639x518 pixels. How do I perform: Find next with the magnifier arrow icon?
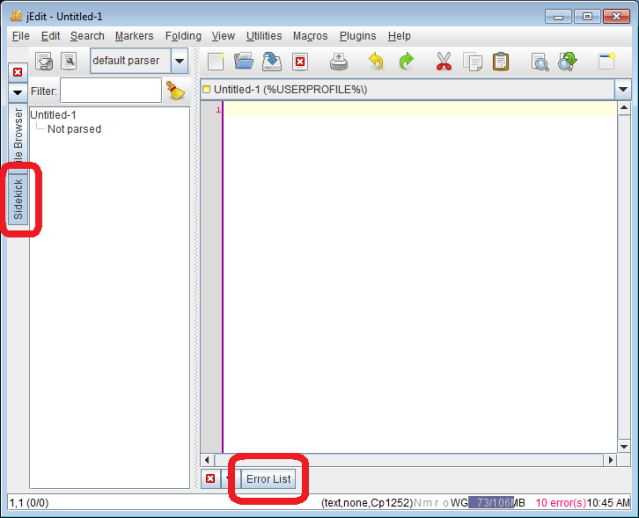pyautogui.click(x=568, y=62)
